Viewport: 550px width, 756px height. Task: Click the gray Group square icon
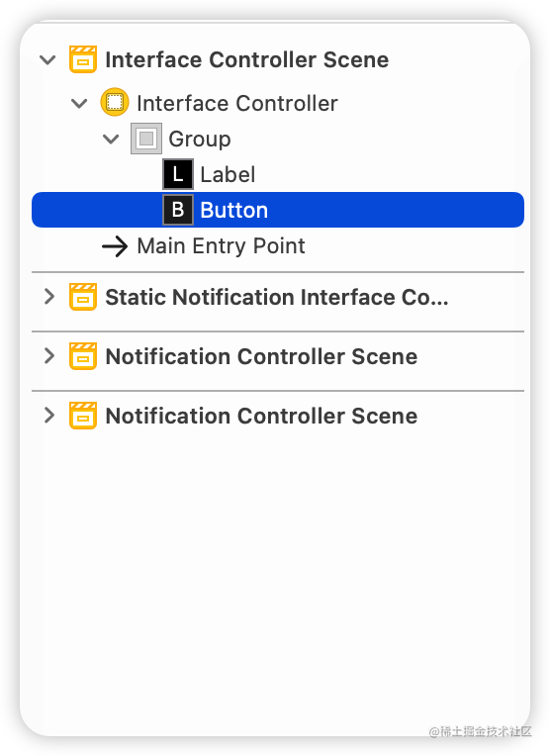tap(146, 139)
